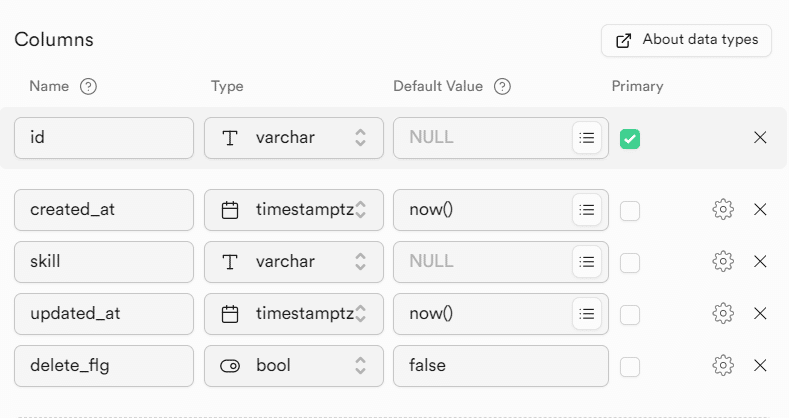This screenshot has height=418, width=789.
Task: Mark created_at as primary key
Action: 630,210
